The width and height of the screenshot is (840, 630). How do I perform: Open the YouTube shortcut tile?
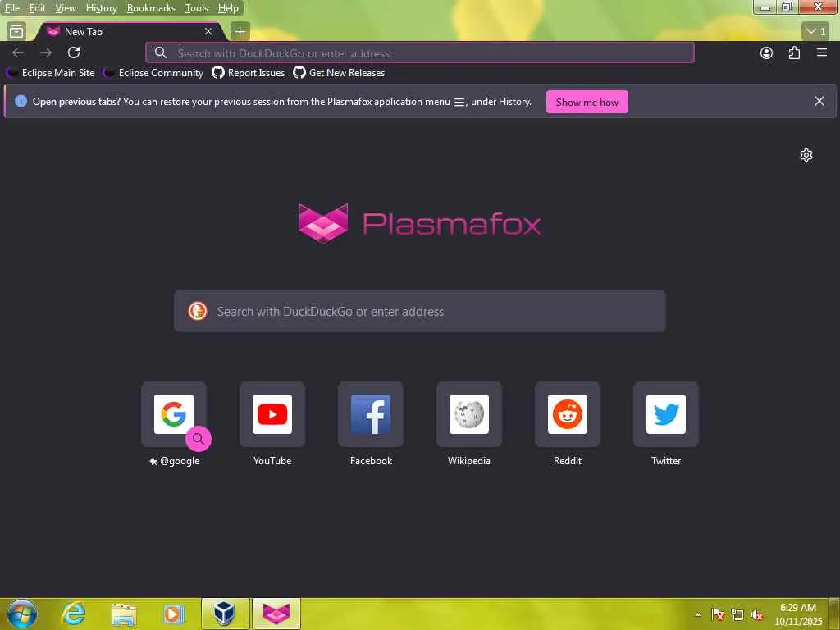tap(272, 414)
